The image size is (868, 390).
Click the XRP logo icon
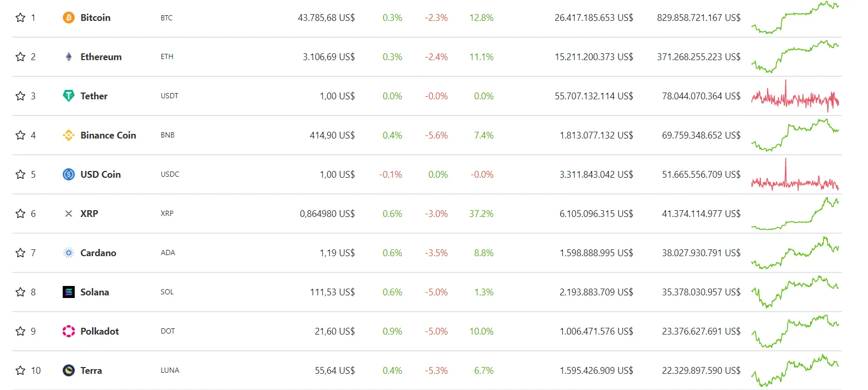68,214
